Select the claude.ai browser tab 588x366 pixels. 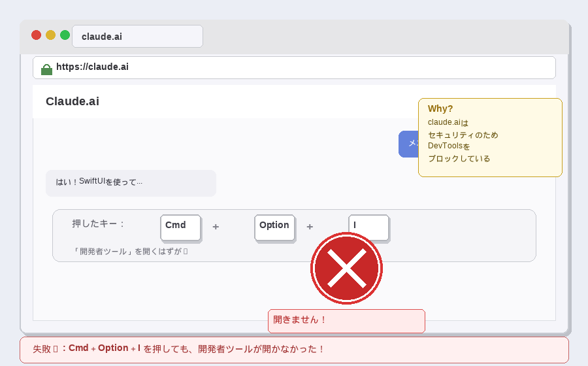point(137,37)
